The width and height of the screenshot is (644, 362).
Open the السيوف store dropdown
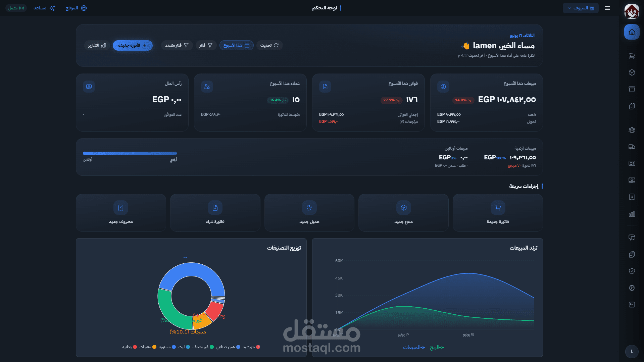pos(581,8)
